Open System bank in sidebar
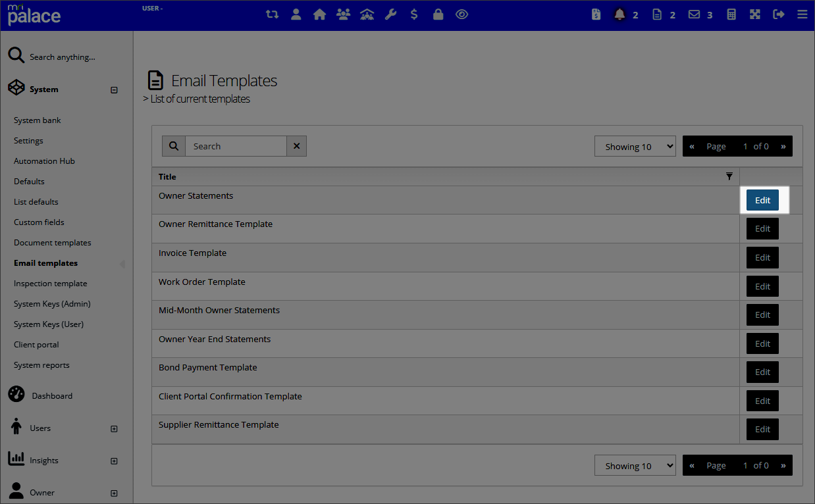Screen dimensions: 815x504 [x=38, y=120]
